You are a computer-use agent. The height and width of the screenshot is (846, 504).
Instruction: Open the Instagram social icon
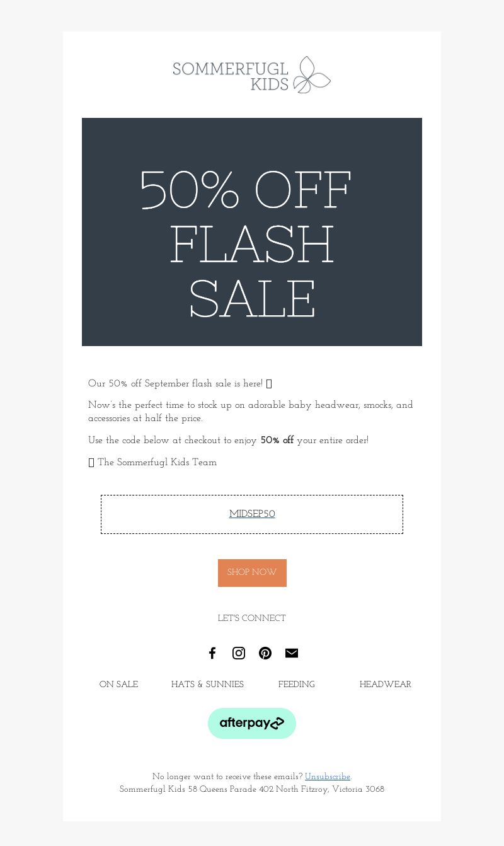click(239, 653)
